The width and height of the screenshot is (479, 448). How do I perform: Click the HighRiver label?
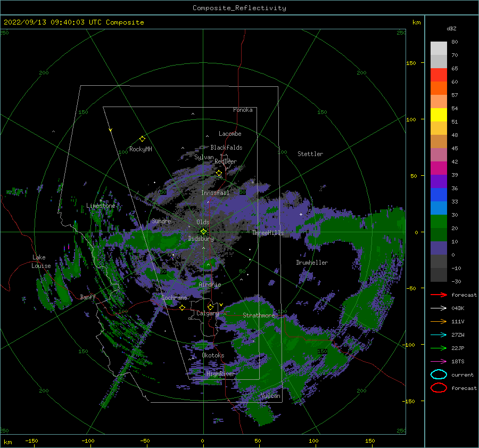221,374
